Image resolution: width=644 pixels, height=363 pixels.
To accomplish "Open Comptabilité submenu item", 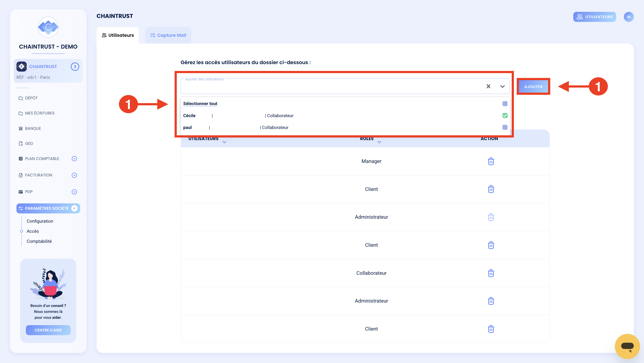I will pyautogui.click(x=39, y=241).
